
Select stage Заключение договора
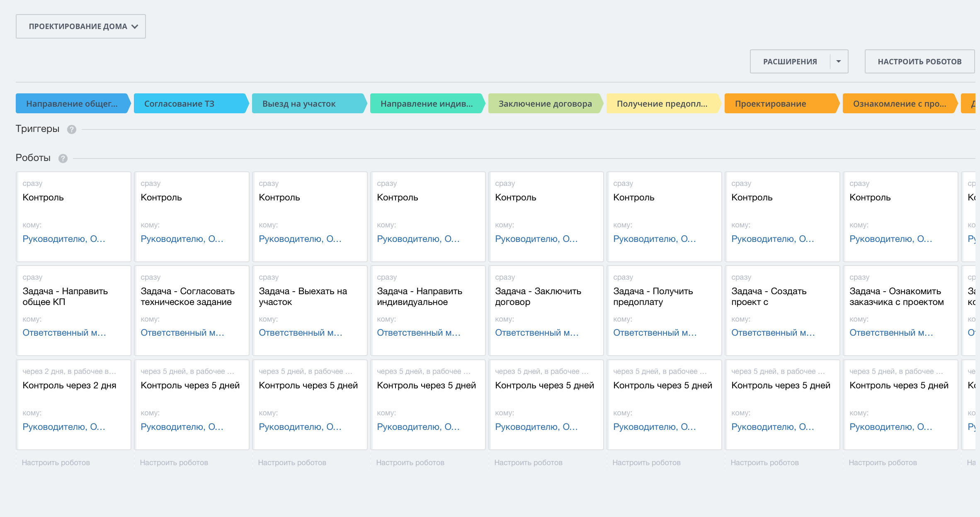coord(545,104)
